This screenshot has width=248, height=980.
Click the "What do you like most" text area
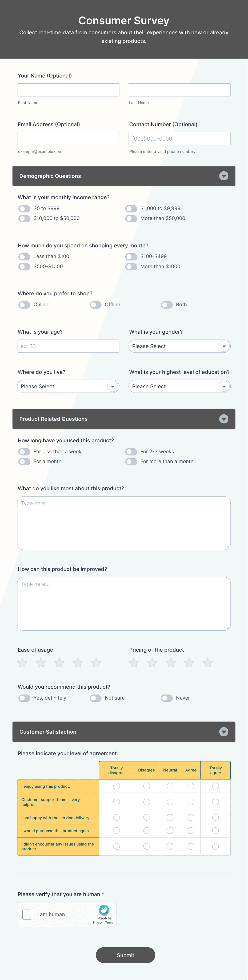(123, 523)
